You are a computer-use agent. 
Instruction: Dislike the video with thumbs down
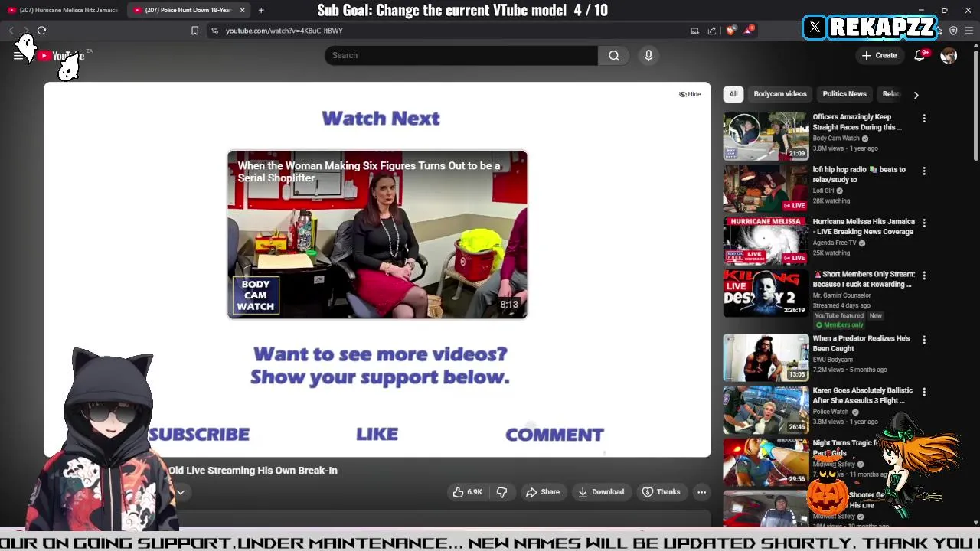[502, 492]
